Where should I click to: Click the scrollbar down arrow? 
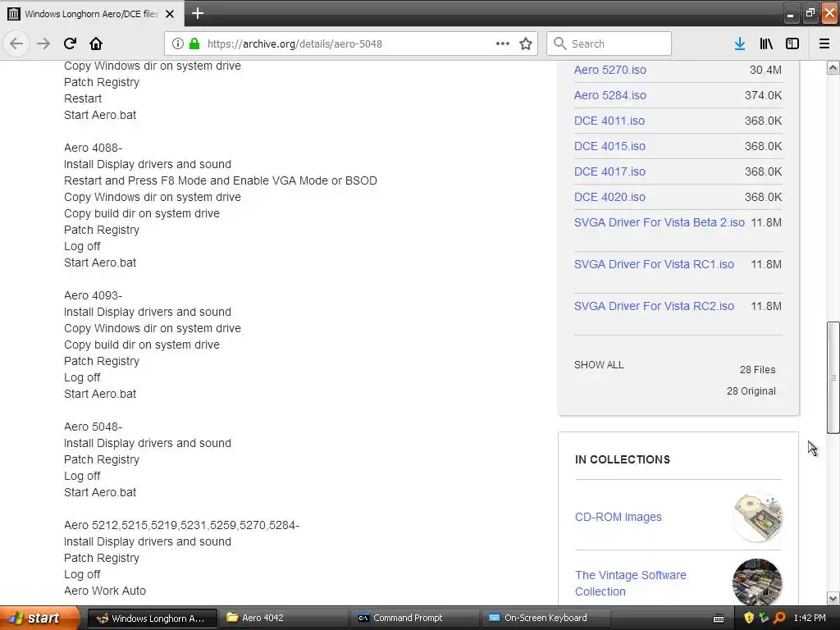tap(833, 598)
